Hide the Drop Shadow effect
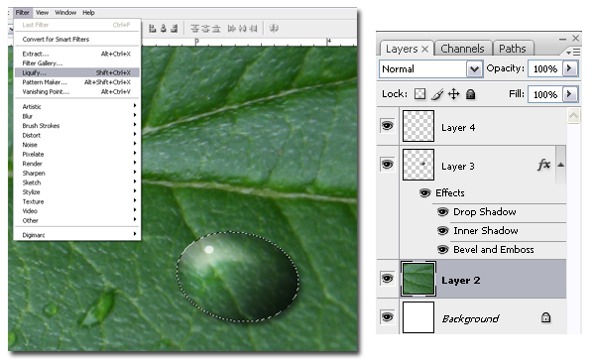 pos(442,212)
